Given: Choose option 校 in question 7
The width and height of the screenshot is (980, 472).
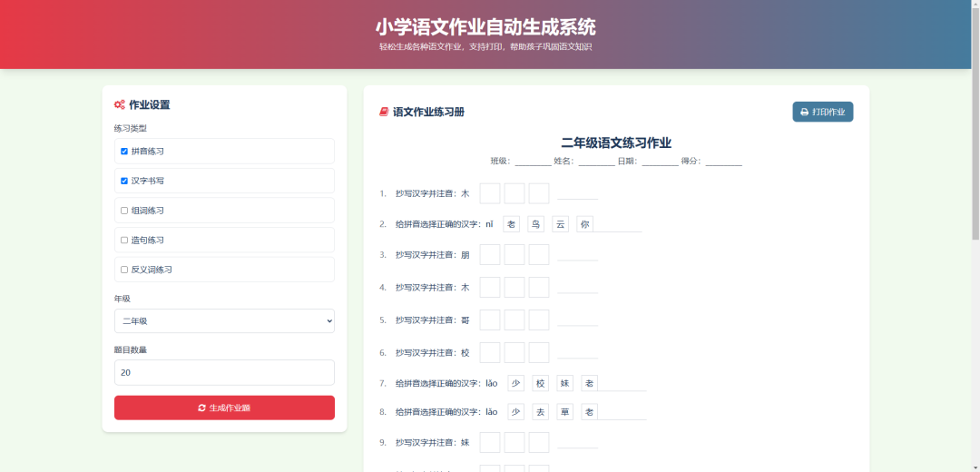Looking at the screenshot, I should [x=540, y=383].
